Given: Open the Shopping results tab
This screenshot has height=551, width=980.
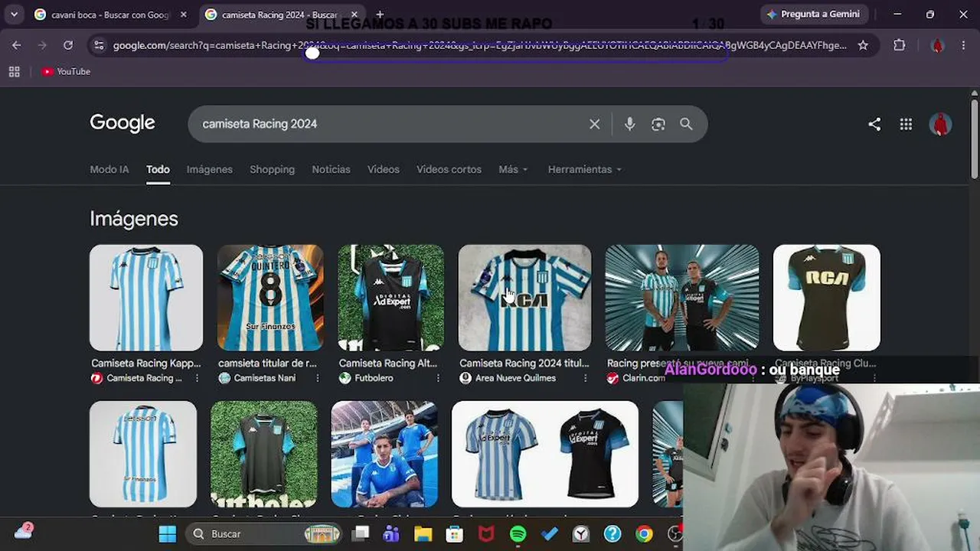Looking at the screenshot, I should 272,169.
